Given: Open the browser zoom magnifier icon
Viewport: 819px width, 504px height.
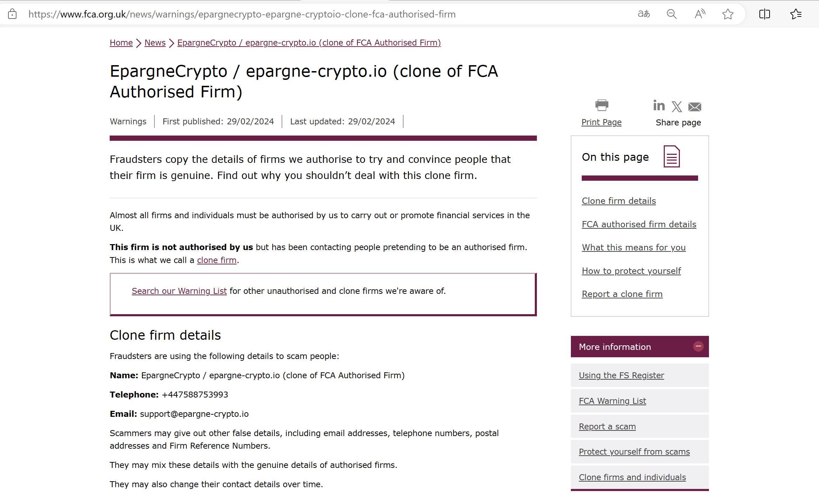Looking at the screenshot, I should point(671,14).
